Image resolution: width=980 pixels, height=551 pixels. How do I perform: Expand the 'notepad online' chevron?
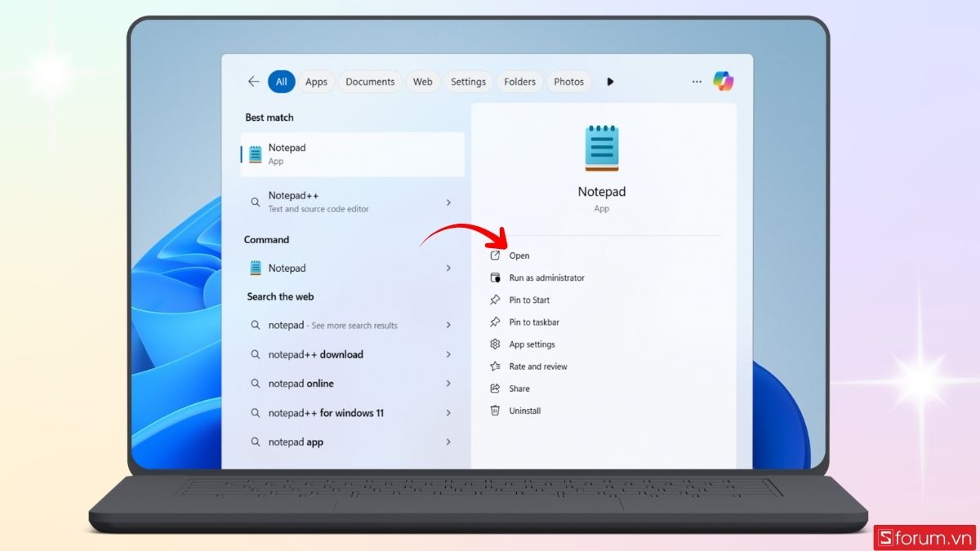448,384
